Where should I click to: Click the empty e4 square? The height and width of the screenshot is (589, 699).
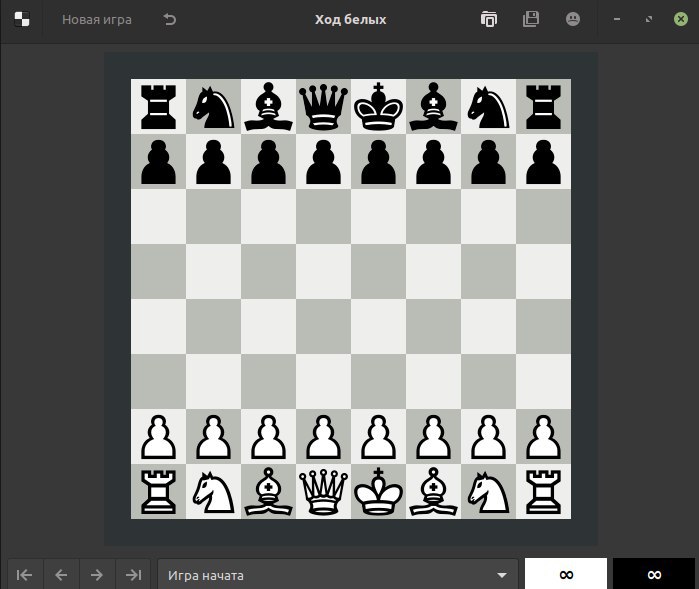tap(378, 326)
